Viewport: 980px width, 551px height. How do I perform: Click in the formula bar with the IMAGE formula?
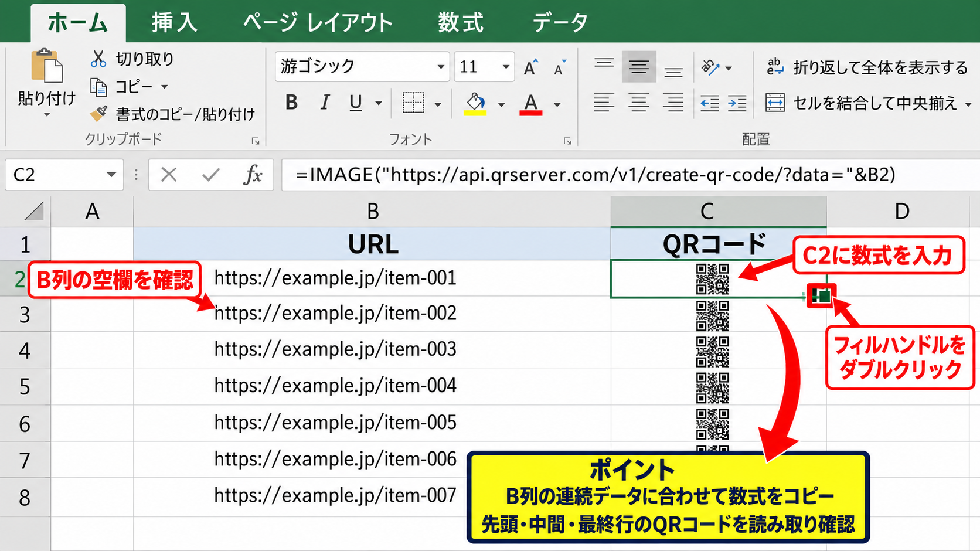[x=630, y=175]
